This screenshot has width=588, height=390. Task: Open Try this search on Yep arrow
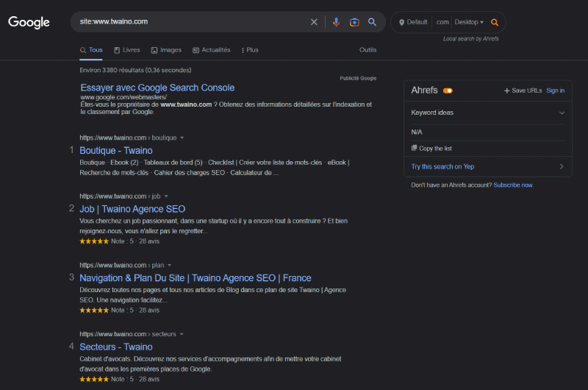[562, 166]
